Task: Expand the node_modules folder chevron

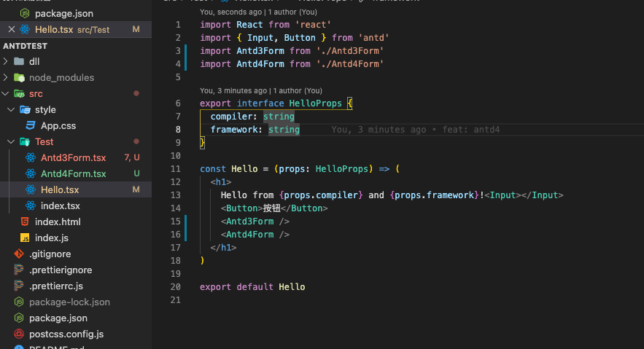Action: (x=5, y=77)
